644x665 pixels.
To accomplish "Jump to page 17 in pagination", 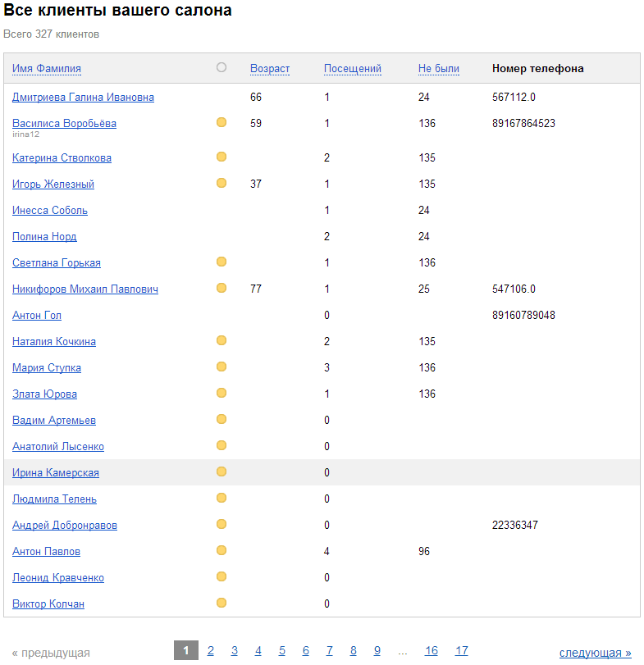I will click(462, 651).
